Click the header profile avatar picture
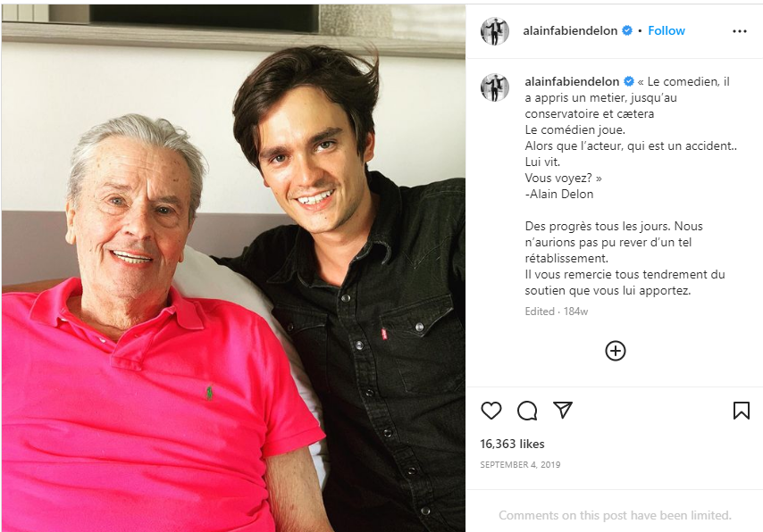Image resolution: width=763 pixels, height=532 pixels. (495, 31)
